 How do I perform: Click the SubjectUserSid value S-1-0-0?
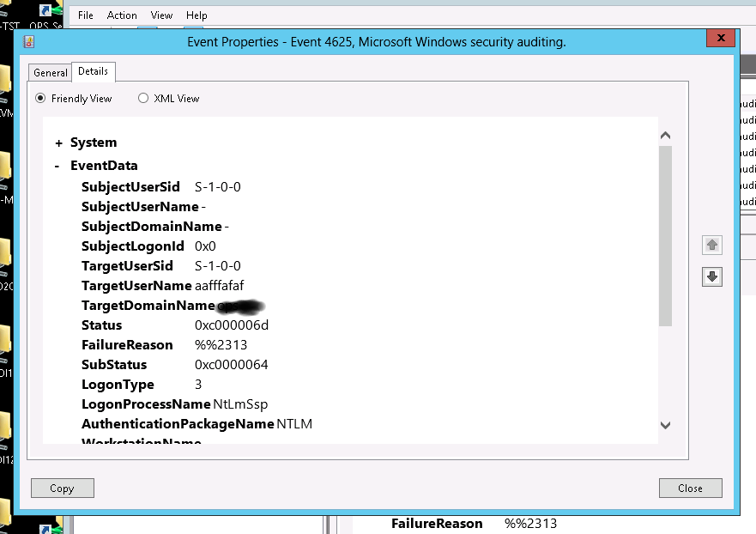pyautogui.click(x=217, y=187)
